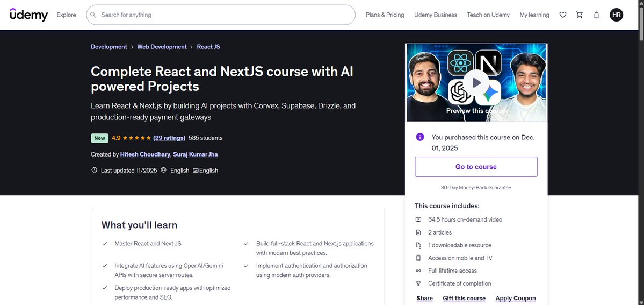This screenshot has height=305, width=644.
Task: Go to React JS breadcrumb
Action: [x=208, y=47]
